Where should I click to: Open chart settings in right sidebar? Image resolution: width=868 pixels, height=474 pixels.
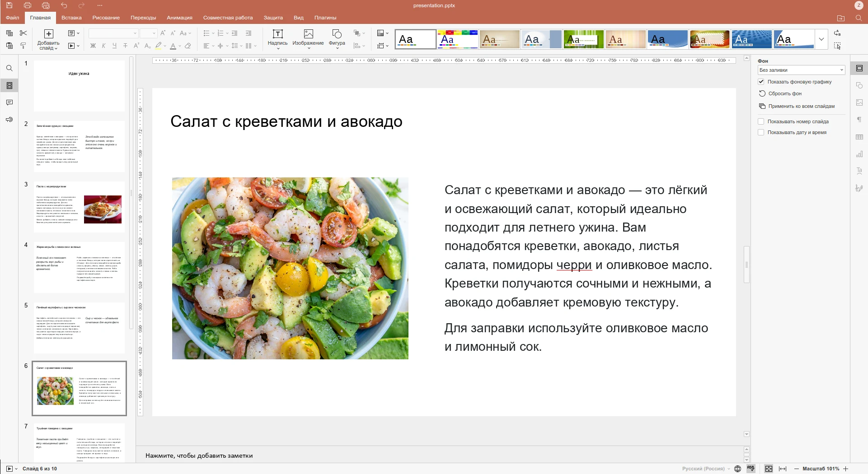[x=860, y=154]
